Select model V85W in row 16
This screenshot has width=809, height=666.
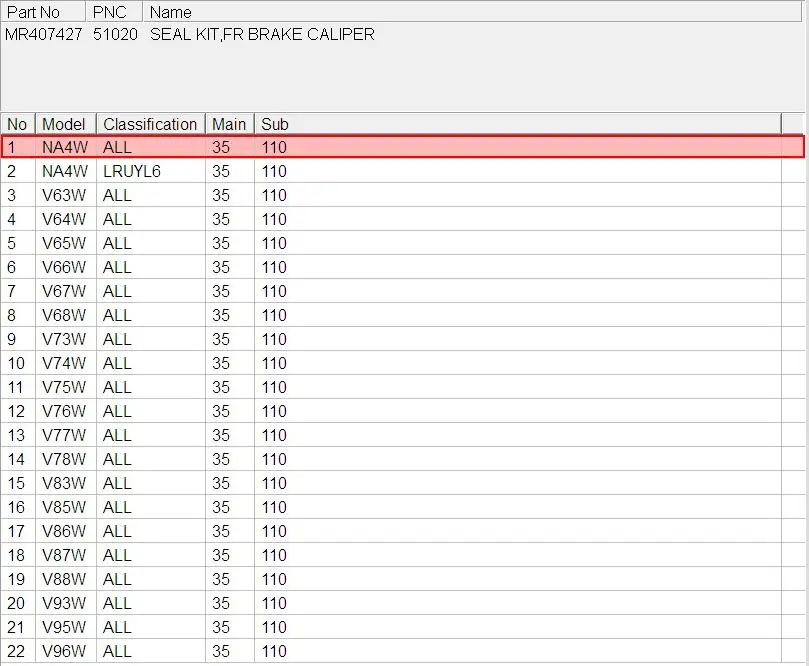click(64, 507)
